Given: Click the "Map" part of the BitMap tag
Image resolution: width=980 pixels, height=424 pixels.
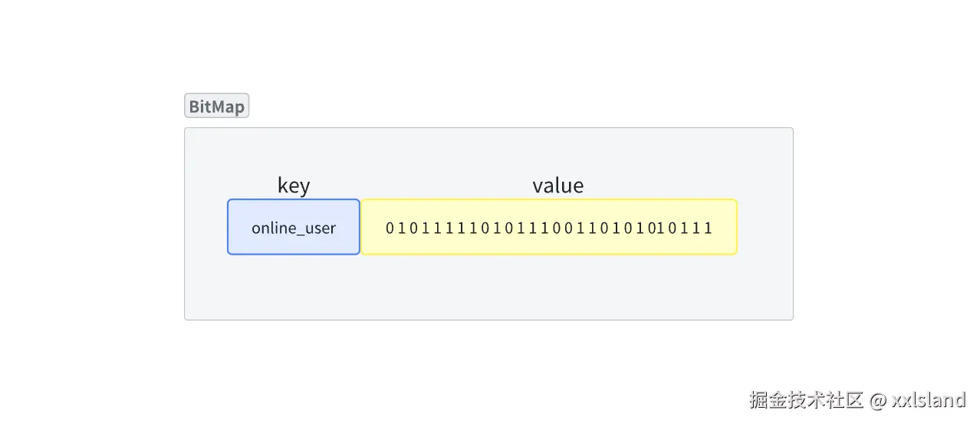Looking at the screenshot, I should (x=229, y=107).
